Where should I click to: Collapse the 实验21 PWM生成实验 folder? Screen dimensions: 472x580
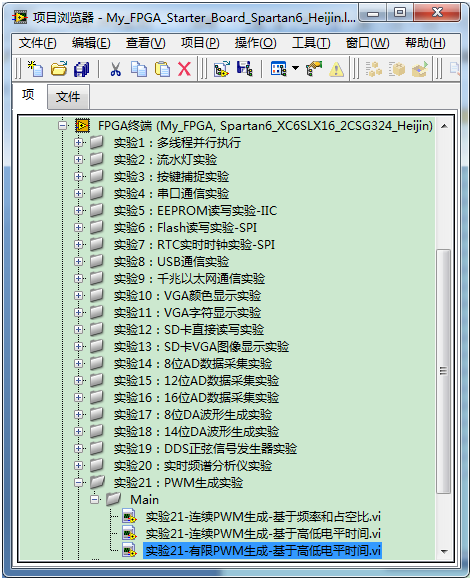pos(78,483)
